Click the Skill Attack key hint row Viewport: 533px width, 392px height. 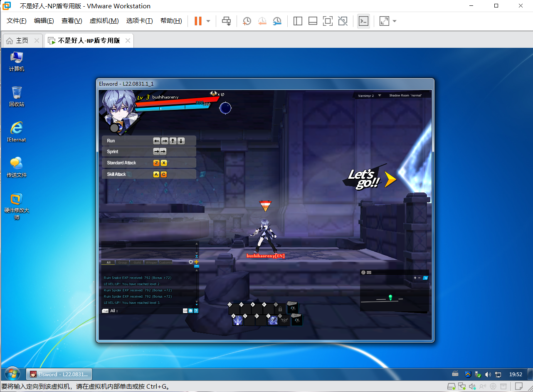point(149,174)
